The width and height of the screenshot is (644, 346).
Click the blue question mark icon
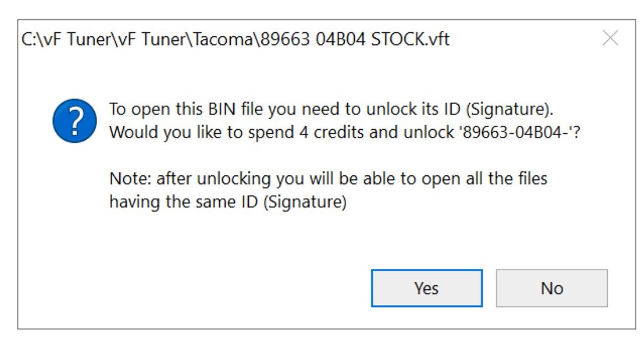pos(75,121)
